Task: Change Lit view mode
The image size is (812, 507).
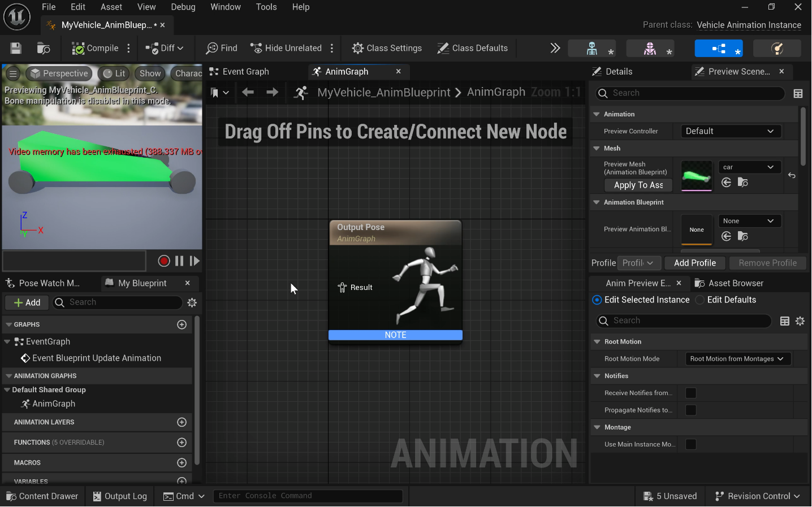Action: (x=114, y=73)
